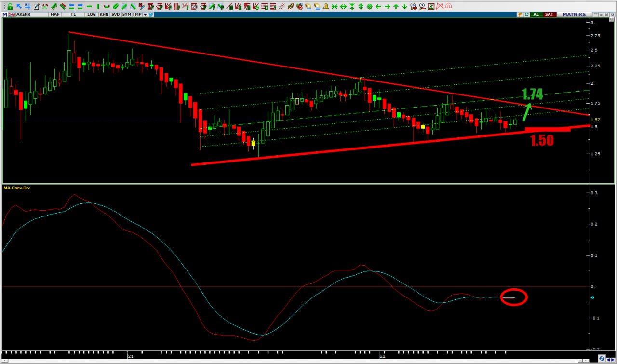Click the green left arrow scroll icon

tap(378, 7)
